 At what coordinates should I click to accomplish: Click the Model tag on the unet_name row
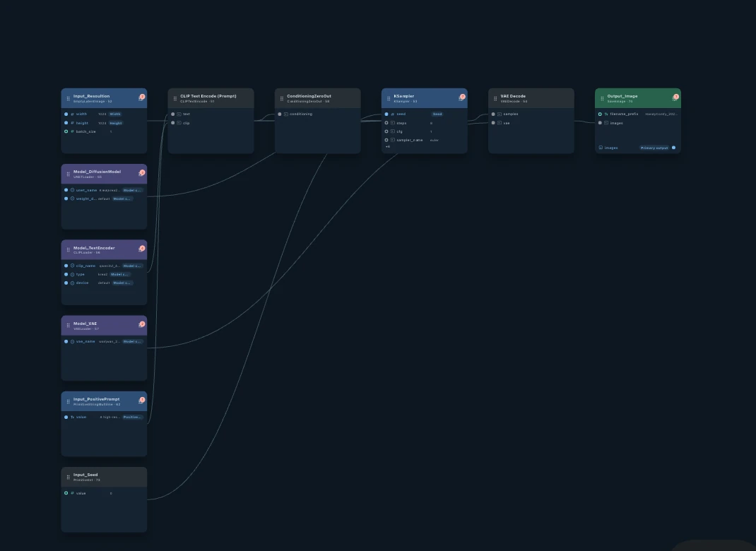[132, 191]
